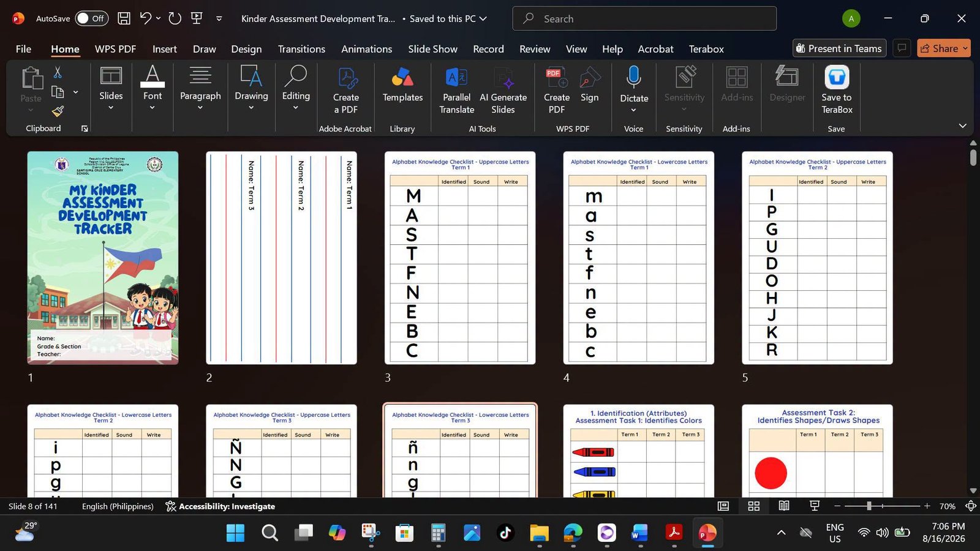Open the Undo history dropdown arrow

[158, 18]
